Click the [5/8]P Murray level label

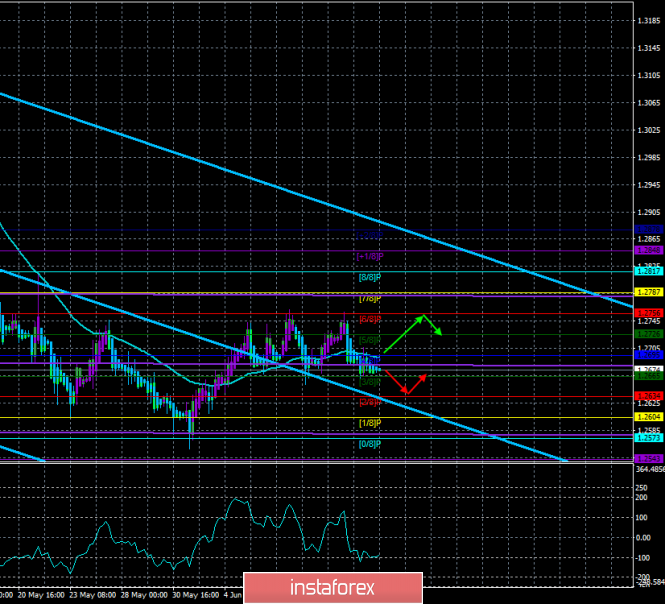[x=370, y=340]
